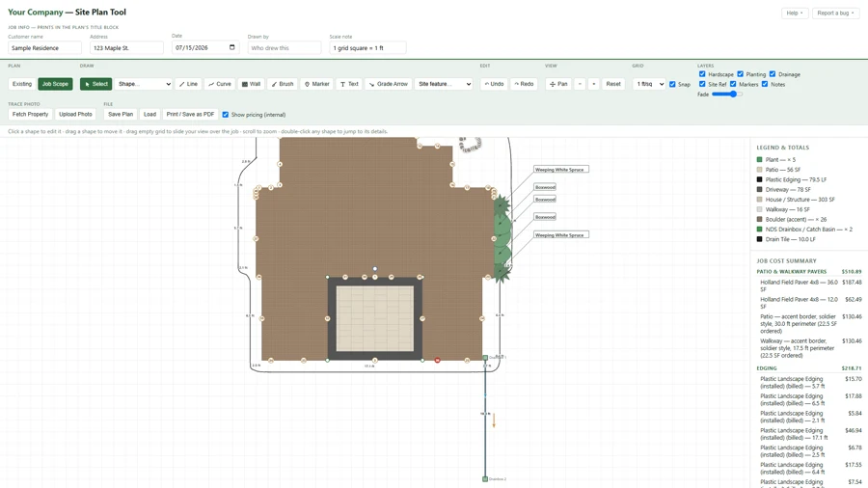Click the 'Patio — 56 SF' legend entry
The width and height of the screenshot is (868, 488).
[783, 170]
